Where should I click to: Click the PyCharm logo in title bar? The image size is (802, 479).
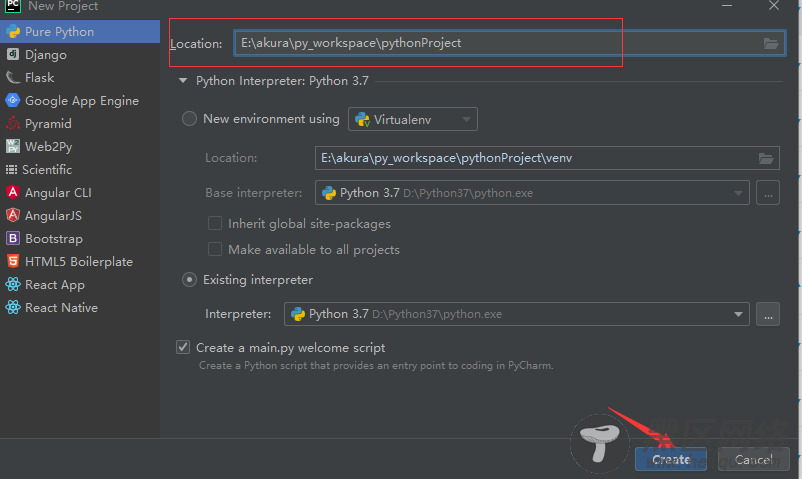[12, 6]
